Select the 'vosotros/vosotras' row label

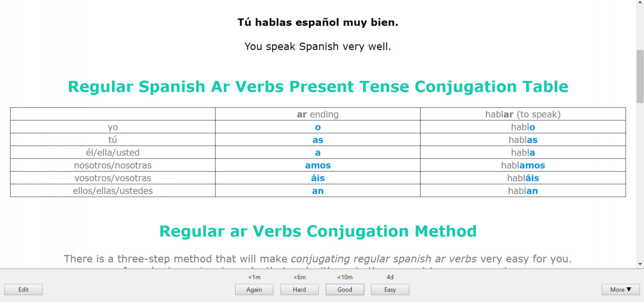click(x=112, y=178)
